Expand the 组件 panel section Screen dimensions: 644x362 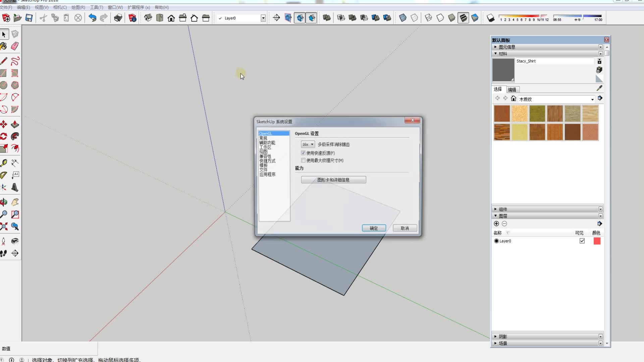(495, 209)
